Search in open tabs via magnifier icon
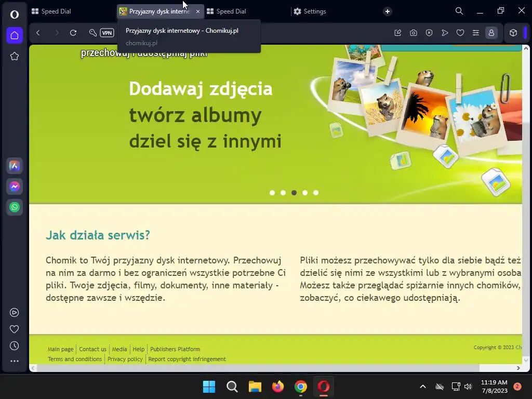 coord(459,11)
